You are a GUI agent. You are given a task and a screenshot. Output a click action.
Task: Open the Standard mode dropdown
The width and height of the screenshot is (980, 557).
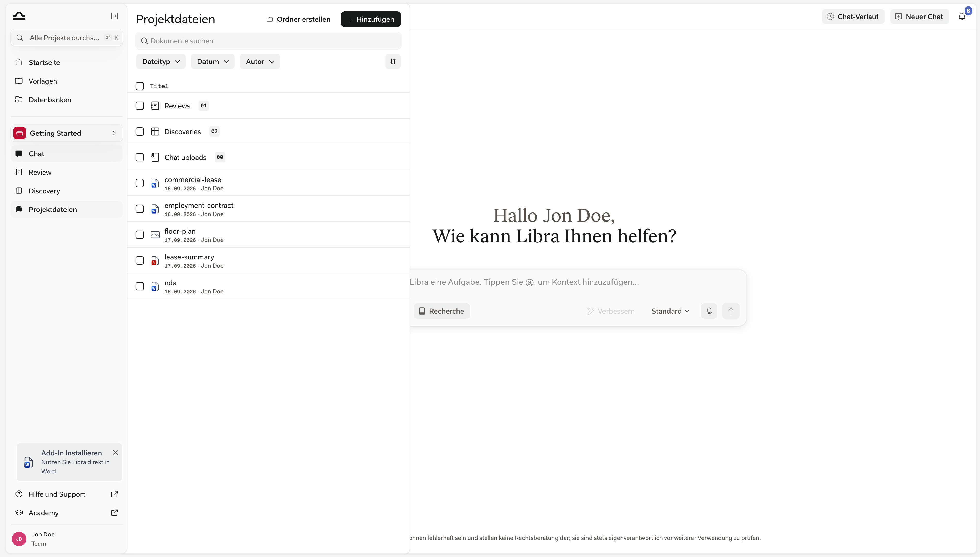pyautogui.click(x=670, y=311)
